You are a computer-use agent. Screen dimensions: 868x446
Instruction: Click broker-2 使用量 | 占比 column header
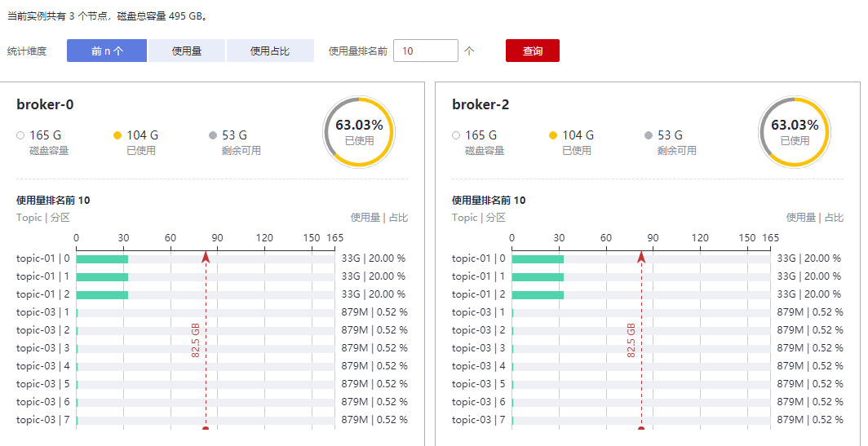815,218
